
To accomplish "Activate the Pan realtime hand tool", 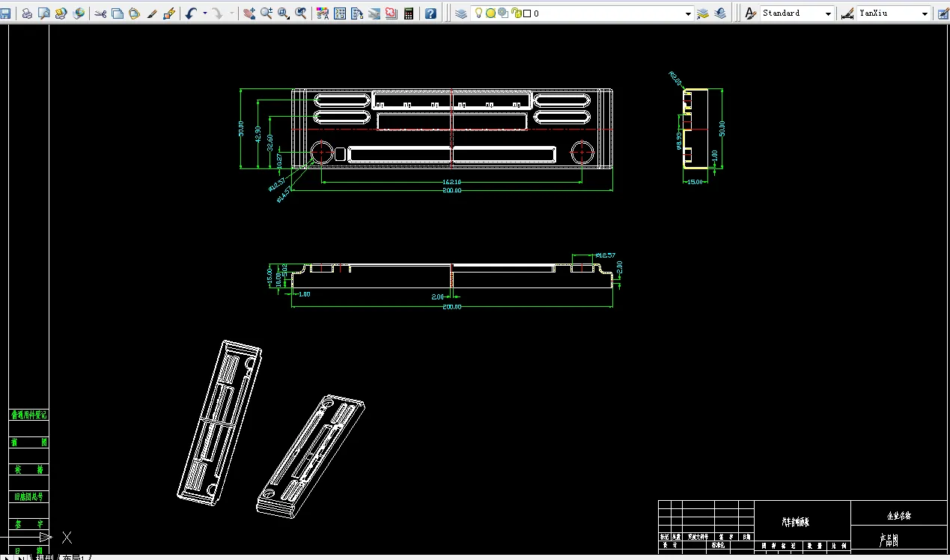I will pyautogui.click(x=249, y=13).
